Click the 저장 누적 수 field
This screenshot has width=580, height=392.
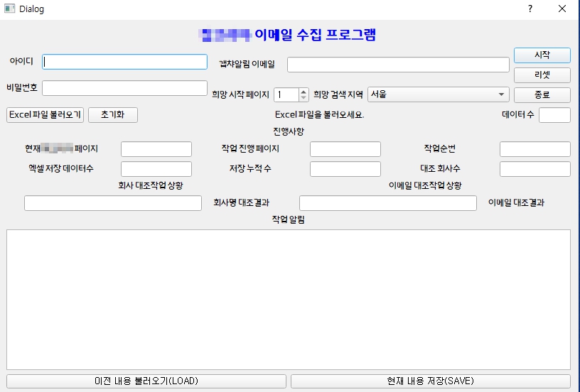345,169
